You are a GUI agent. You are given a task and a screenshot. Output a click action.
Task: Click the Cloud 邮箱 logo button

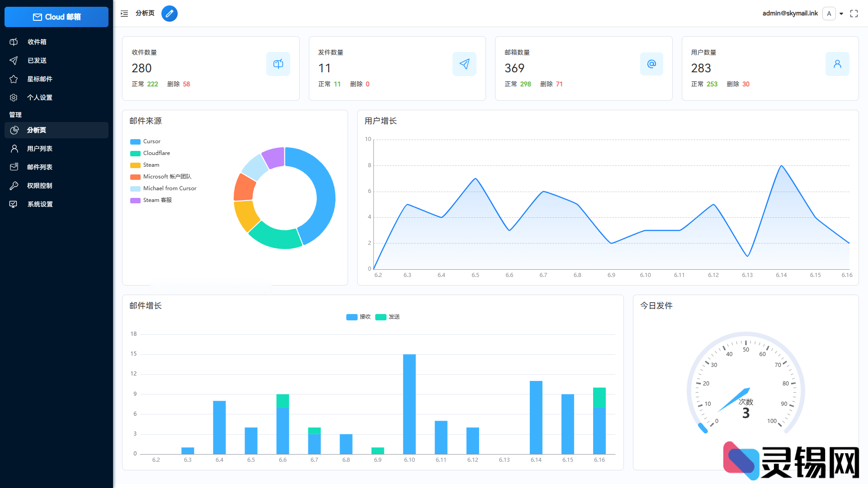pyautogui.click(x=56, y=17)
